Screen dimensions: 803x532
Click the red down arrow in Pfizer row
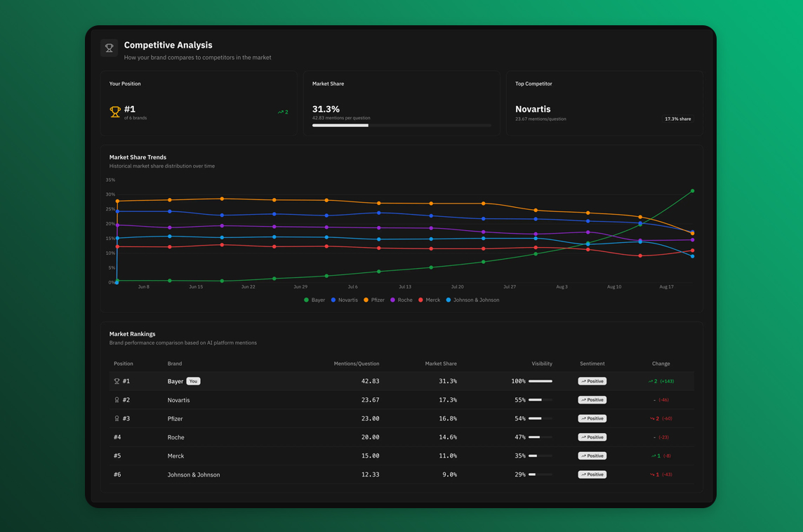click(x=653, y=419)
